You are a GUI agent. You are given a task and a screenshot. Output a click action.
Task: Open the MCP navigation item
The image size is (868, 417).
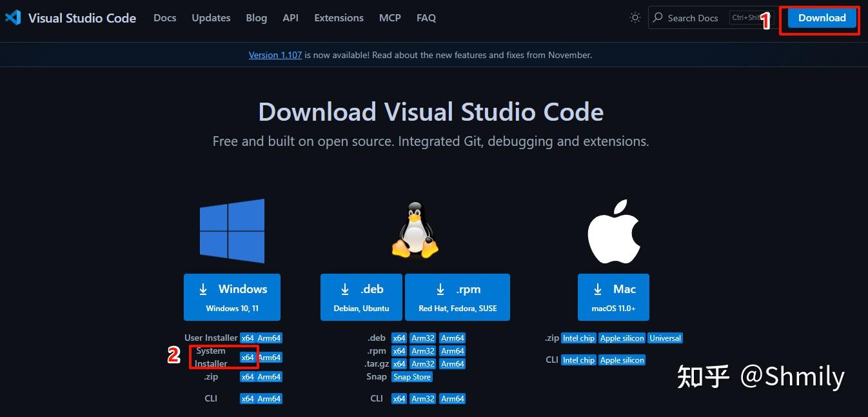pyautogui.click(x=390, y=18)
